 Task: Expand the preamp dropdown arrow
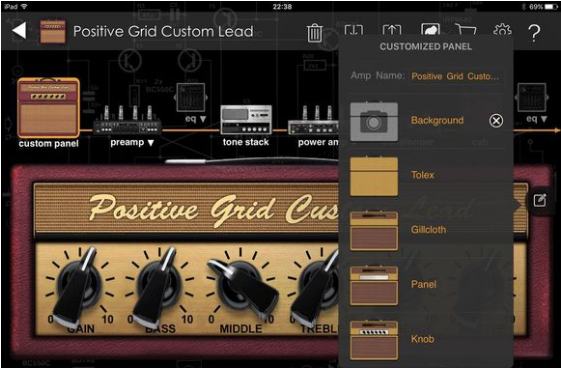[151, 143]
